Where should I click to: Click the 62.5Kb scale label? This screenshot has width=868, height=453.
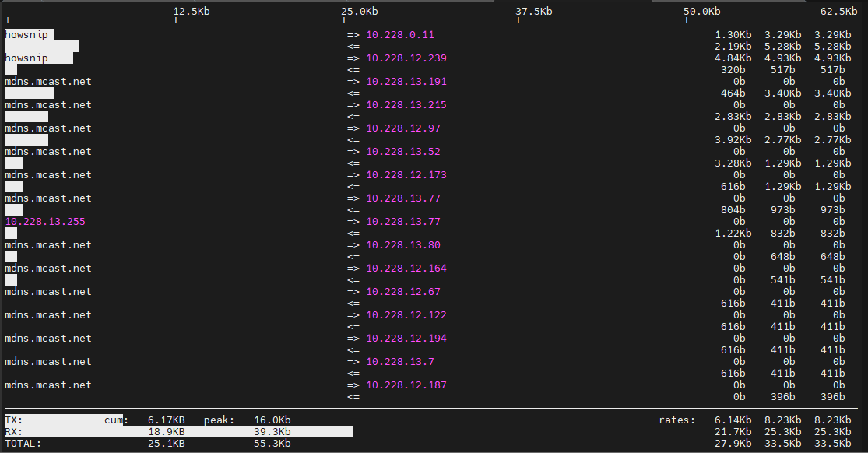(838, 11)
